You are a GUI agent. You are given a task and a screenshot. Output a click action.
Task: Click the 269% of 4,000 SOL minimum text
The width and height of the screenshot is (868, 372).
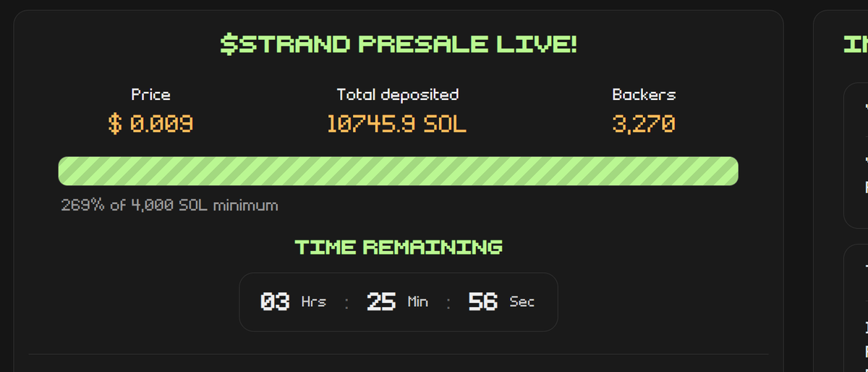pos(169,206)
